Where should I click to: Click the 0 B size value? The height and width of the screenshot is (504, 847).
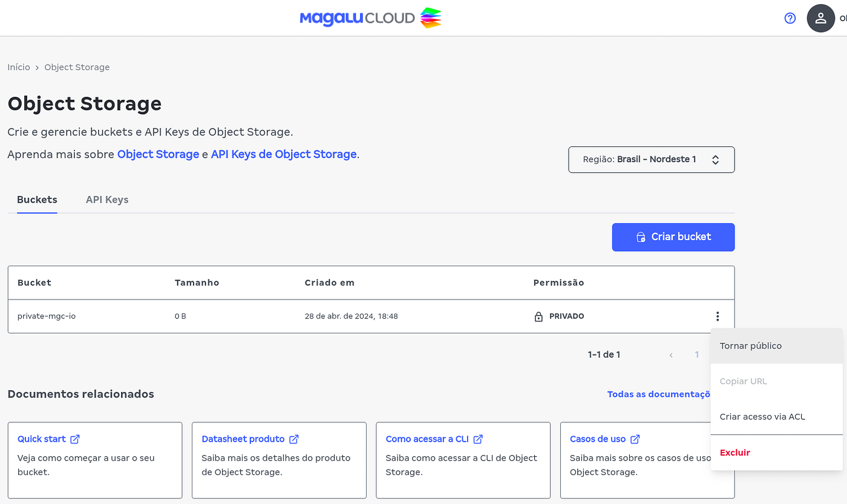pos(180,316)
